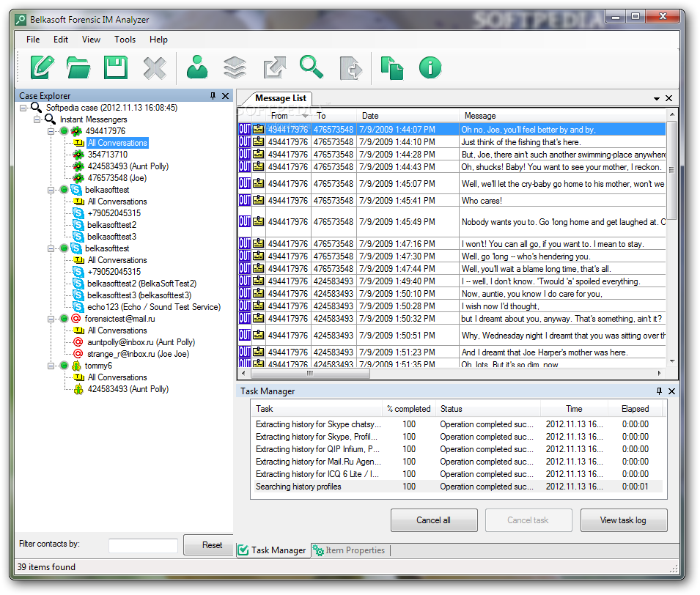
Task: Select the Extracting history for ICQ 6 Lite task
Action: click(459, 474)
